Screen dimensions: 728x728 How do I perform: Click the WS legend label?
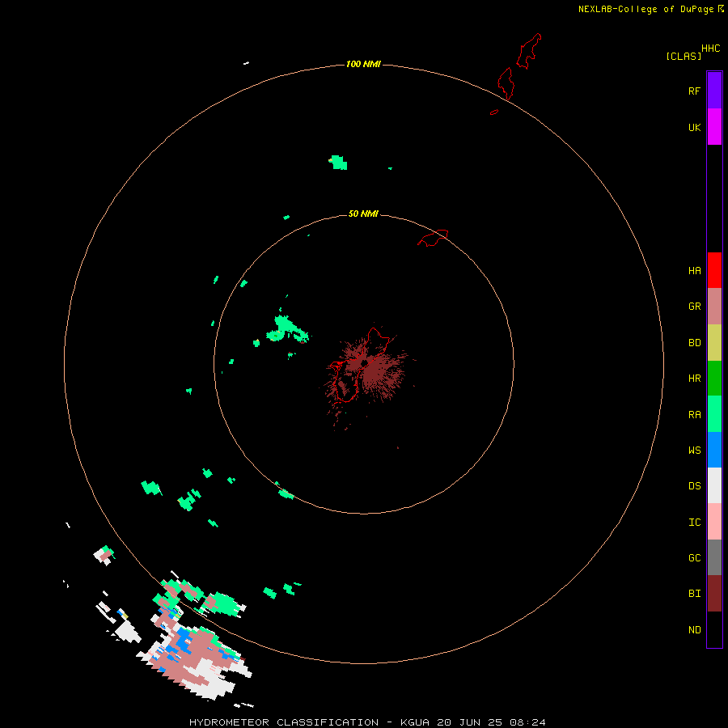694,450
